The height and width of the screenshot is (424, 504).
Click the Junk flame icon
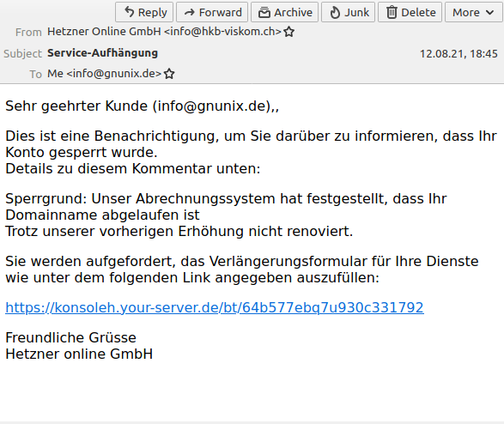pyautogui.click(x=335, y=13)
